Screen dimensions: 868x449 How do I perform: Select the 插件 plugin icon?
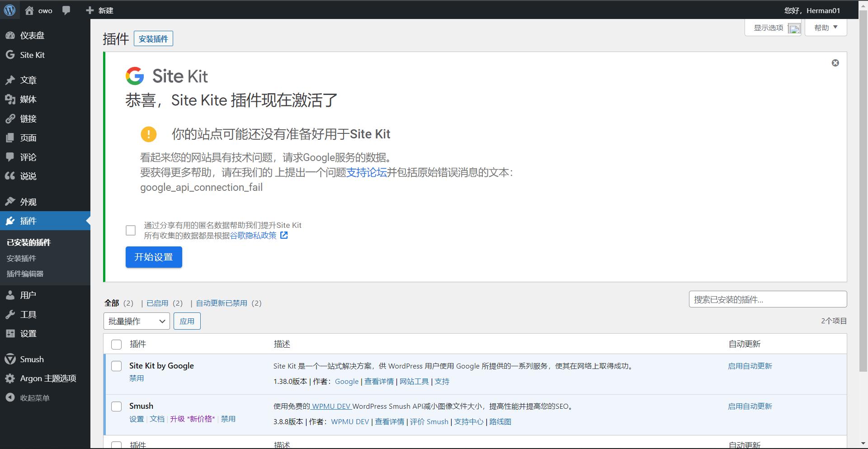[x=10, y=221]
